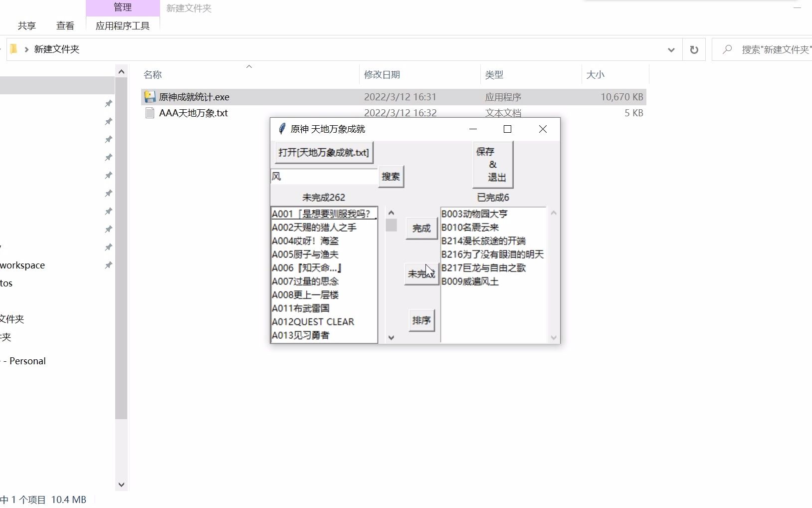Click the 保存 & 退出 button
This screenshot has width=812, height=508.
pos(492,164)
